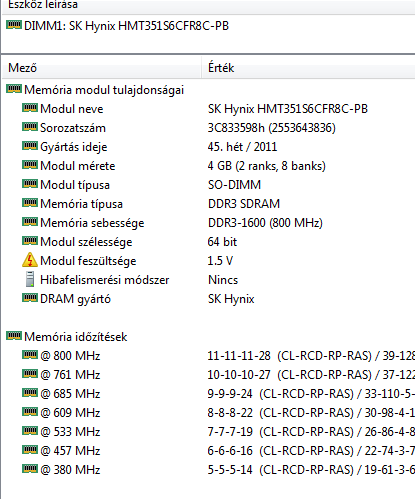
Task: Click the timing value 11-11-11-28
Action: [239, 356]
